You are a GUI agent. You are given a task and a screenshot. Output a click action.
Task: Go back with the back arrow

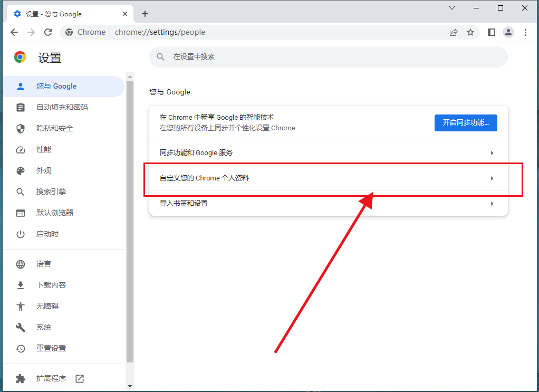coord(14,32)
